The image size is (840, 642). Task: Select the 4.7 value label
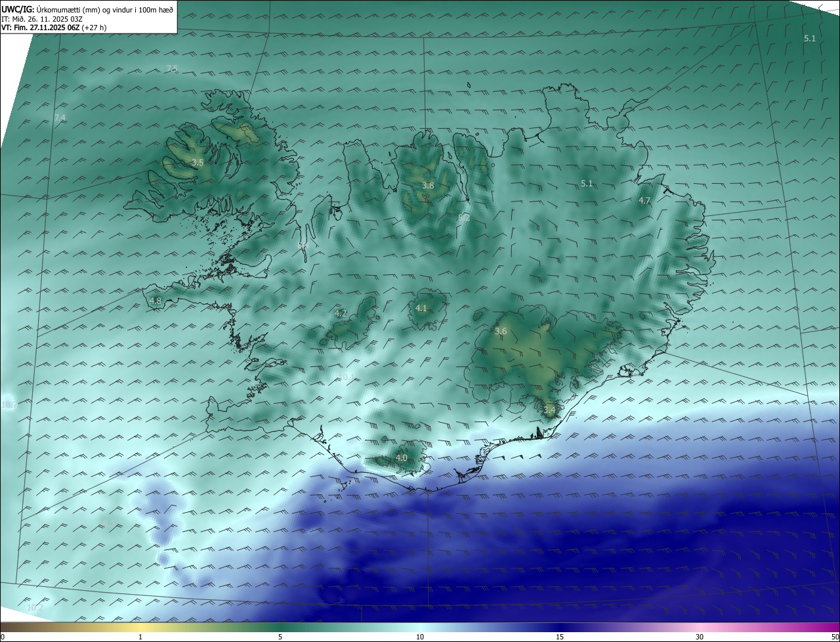(x=644, y=200)
